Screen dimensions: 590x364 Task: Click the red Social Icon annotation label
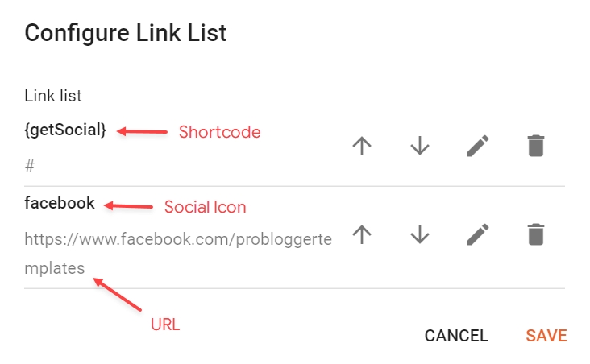[x=205, y=207]
